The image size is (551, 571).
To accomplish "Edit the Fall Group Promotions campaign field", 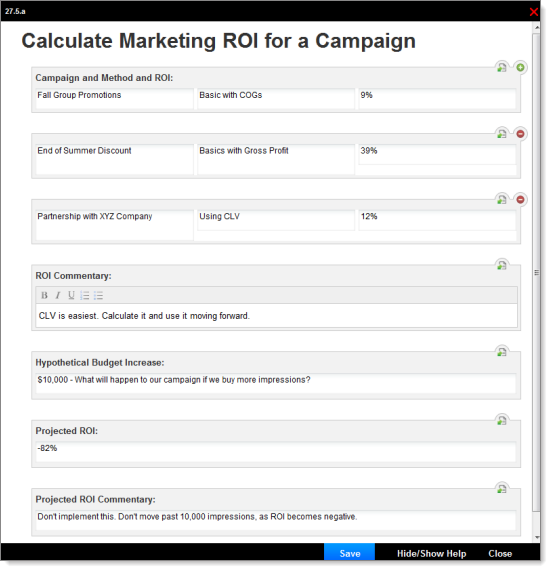I will click(114, 98).
